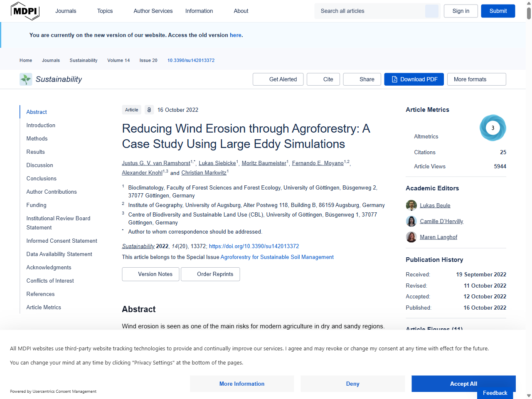
Task: Accept all cookies
Action: (463, 384)
